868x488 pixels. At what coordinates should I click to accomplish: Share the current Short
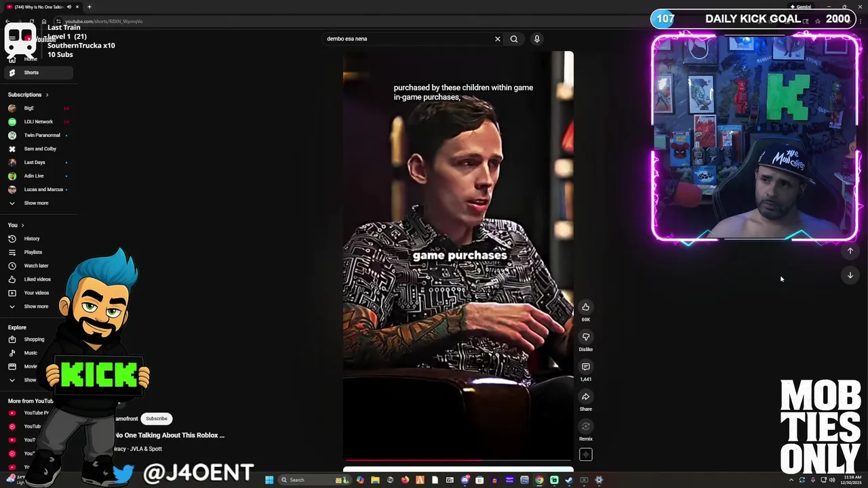(586, 396)
